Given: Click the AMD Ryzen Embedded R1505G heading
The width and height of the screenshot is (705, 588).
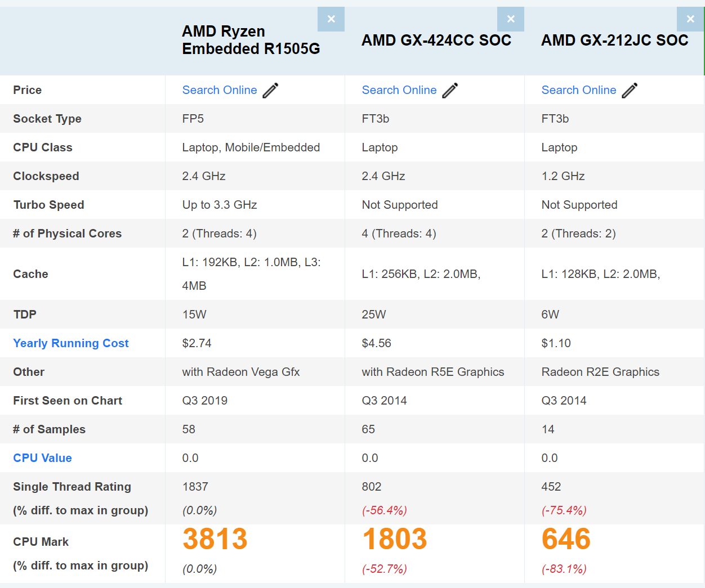Looking at the screenshot, I should (x=251, y=40).
